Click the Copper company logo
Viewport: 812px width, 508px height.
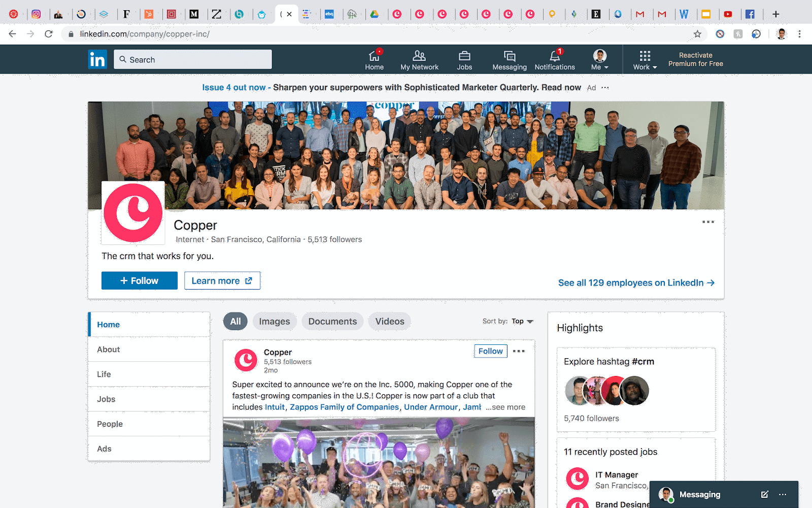[133, 213]
